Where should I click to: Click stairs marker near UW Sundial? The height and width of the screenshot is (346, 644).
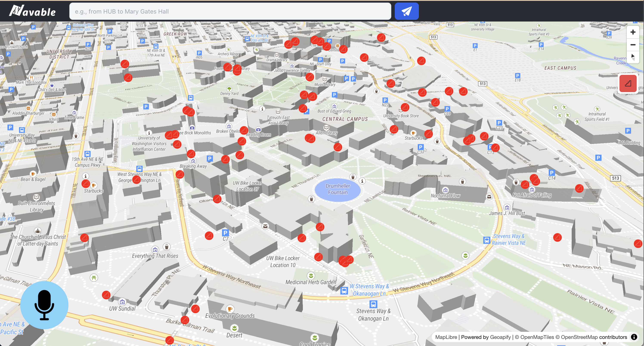click(106, 295)
